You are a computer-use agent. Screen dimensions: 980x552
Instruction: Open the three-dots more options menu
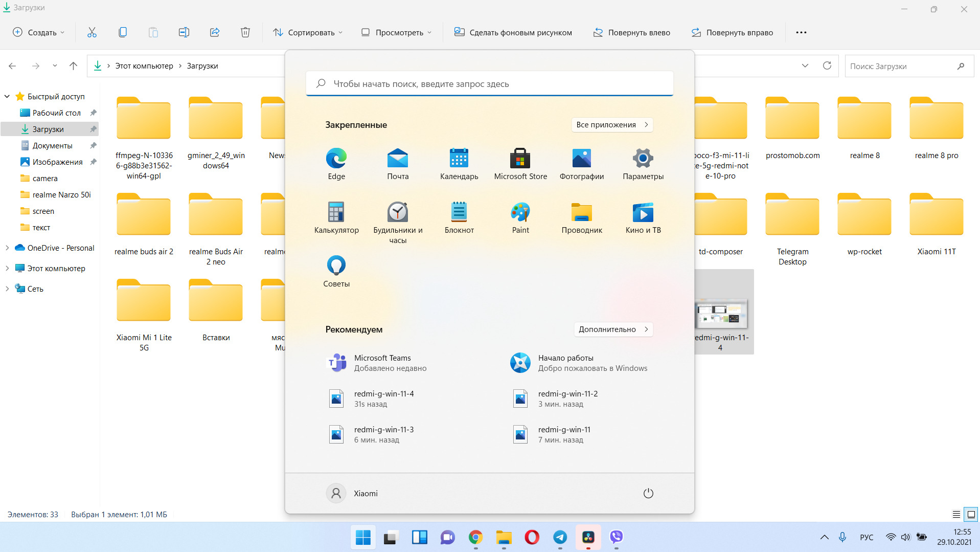(801, 32)
